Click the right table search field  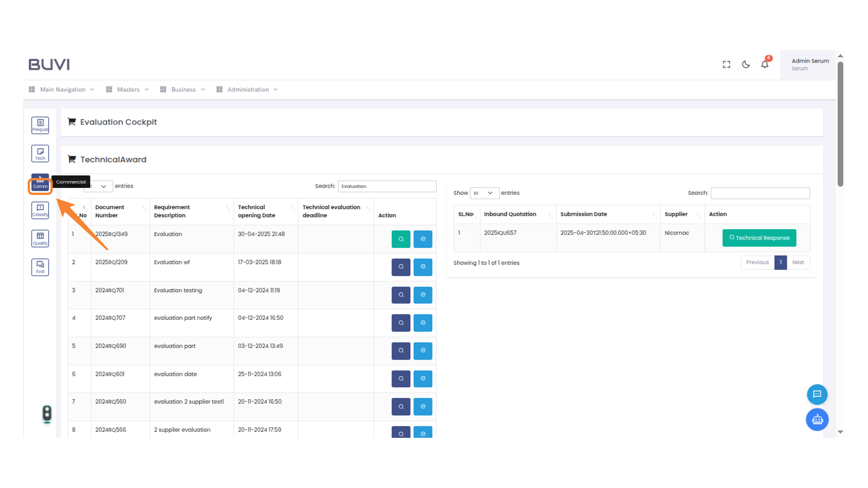tap(760, 193)
